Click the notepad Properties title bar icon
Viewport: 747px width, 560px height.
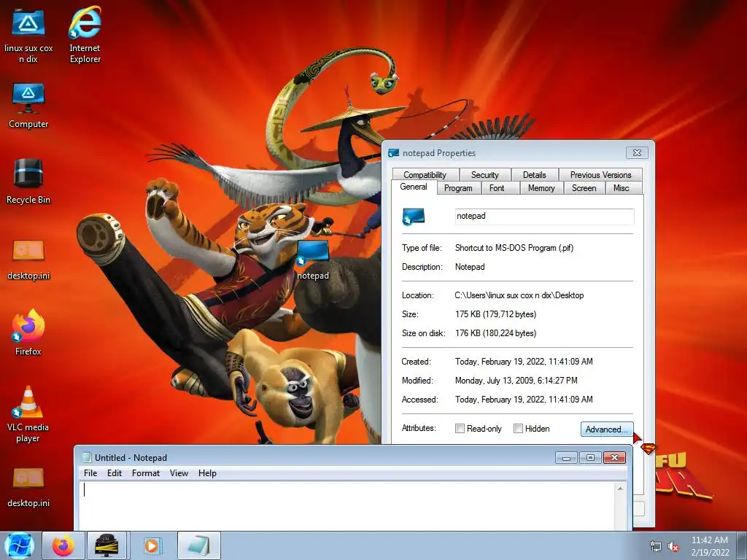coord(393,153)
